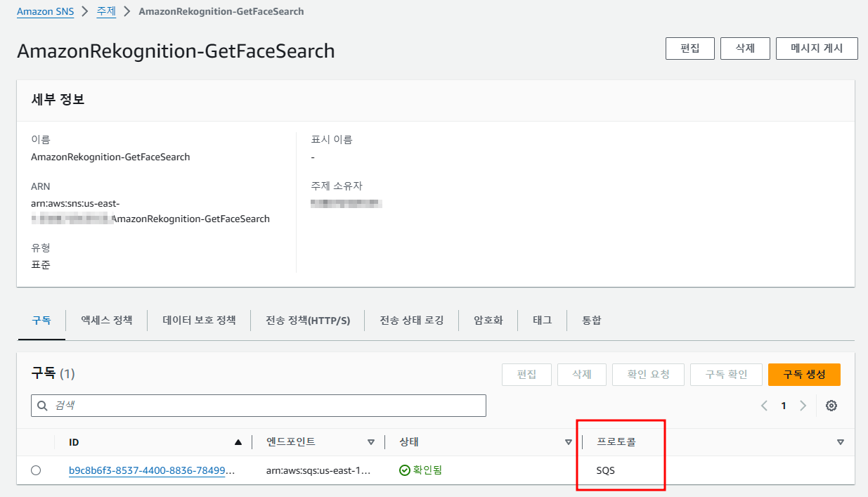Image resolution: width=868 pixels, height=497 pixels.
Task: Open the 통합 tab
Action: [x=592, y=321]
